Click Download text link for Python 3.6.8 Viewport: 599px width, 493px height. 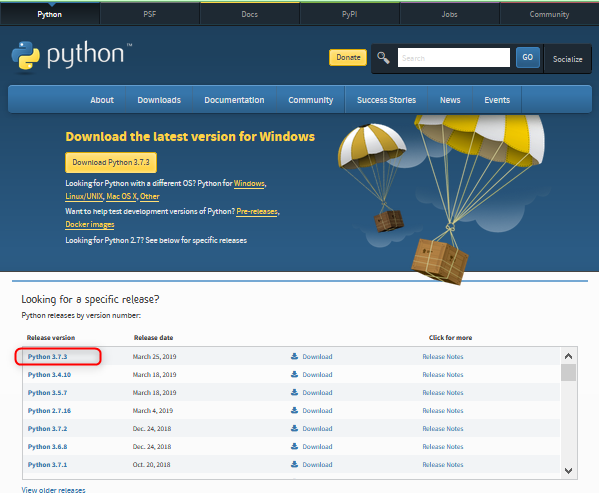pos(317,446)
